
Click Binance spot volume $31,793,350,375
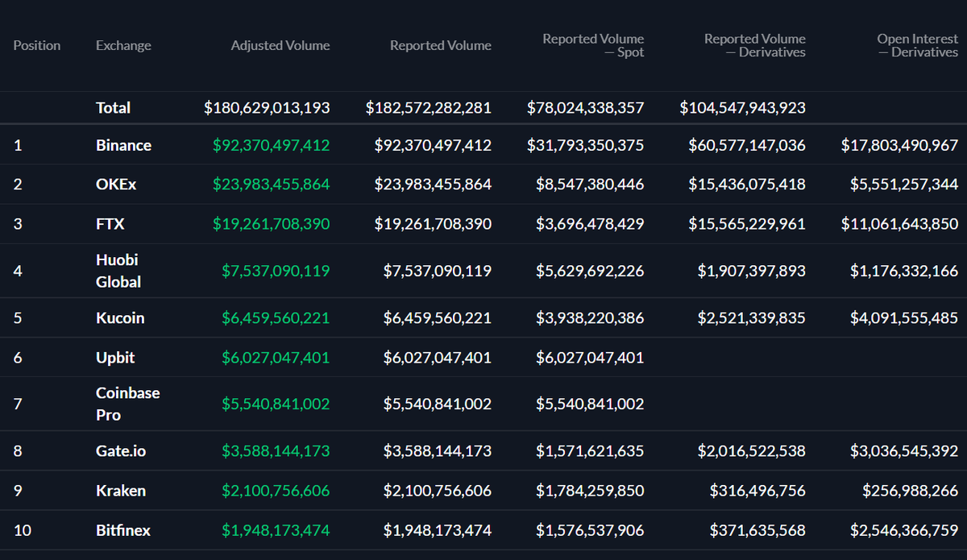point(586,146)
